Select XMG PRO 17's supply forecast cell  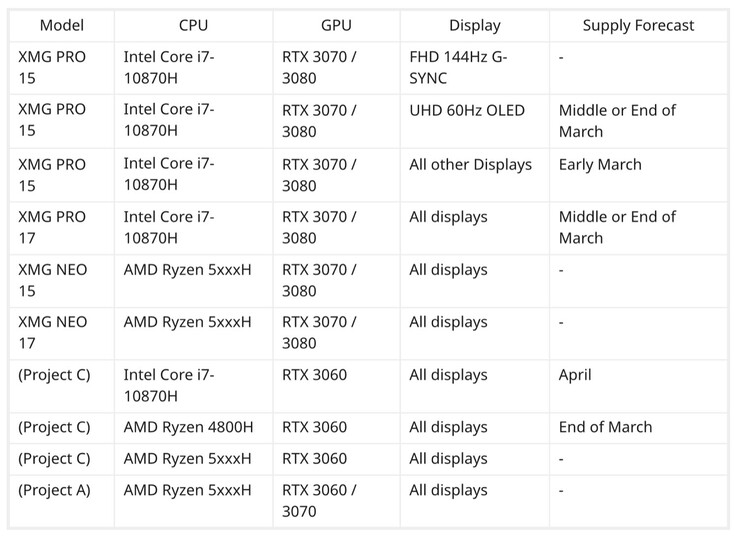[616, 227]
